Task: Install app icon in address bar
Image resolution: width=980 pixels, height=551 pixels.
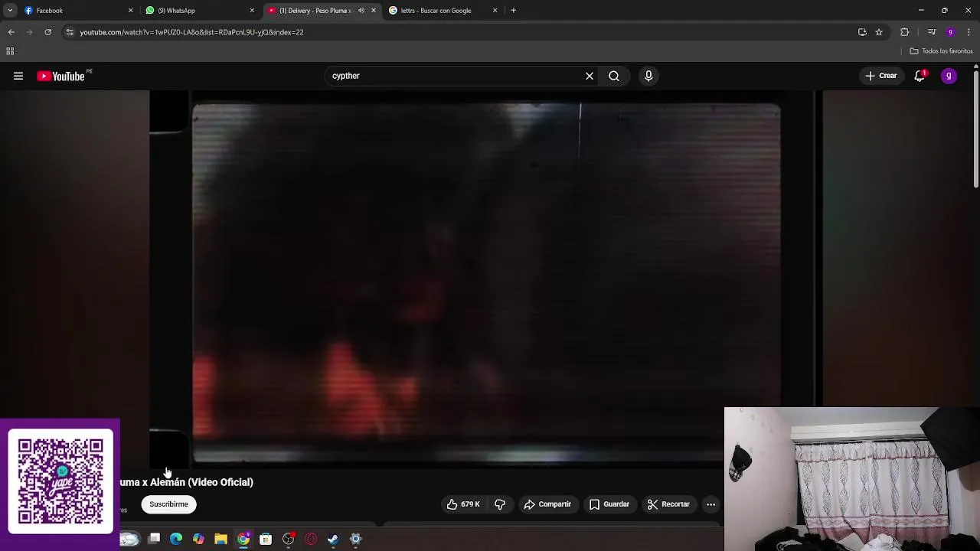Action: pos(862,32)
